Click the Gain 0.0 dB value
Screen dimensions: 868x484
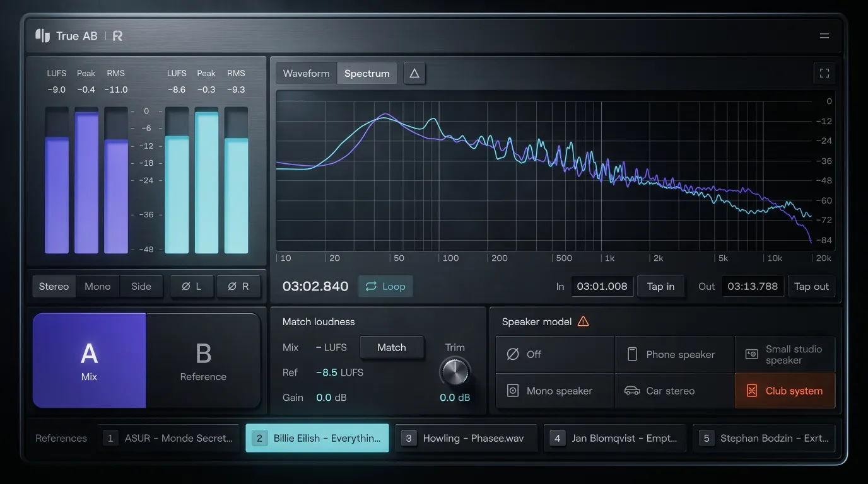click(331, 398)
